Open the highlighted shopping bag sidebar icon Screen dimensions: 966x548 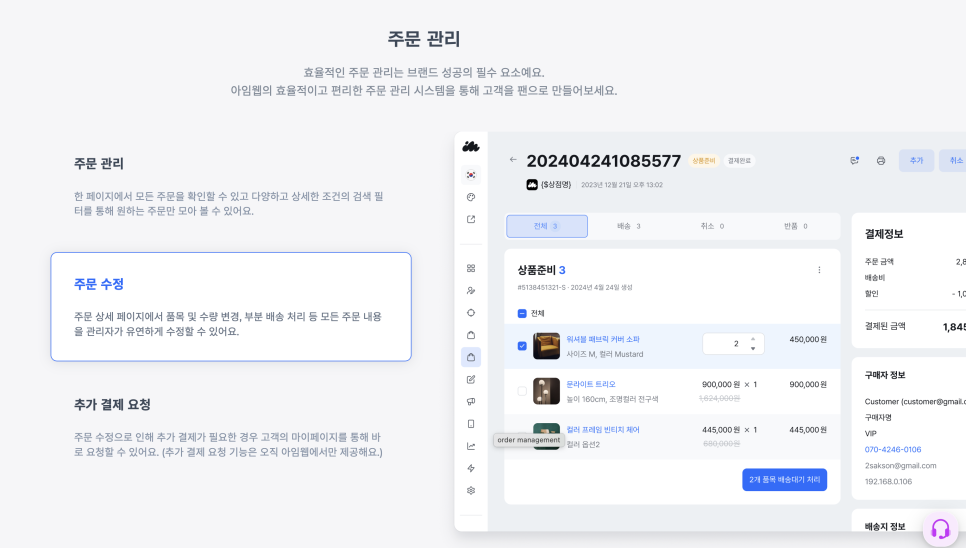click(x=471, y=357)
